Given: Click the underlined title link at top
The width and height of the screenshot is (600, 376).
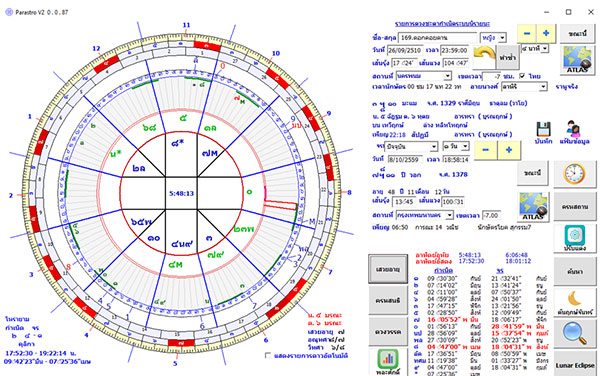Looking at the screenshot, I should tap(442, 24).
